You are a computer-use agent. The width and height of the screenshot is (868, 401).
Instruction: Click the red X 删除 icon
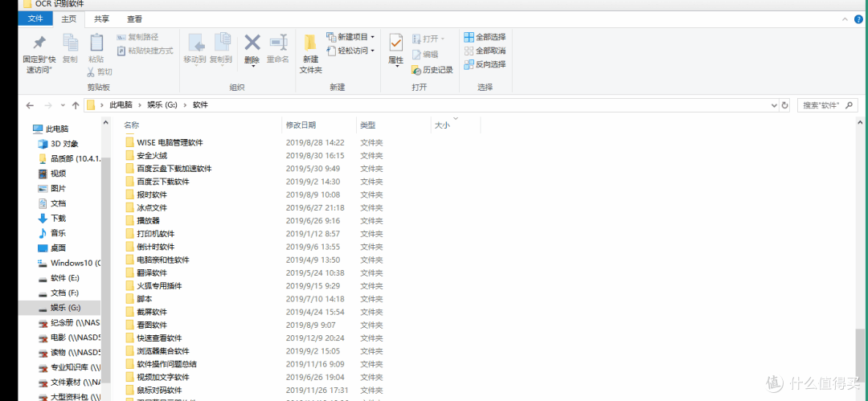tap(252, 42)
